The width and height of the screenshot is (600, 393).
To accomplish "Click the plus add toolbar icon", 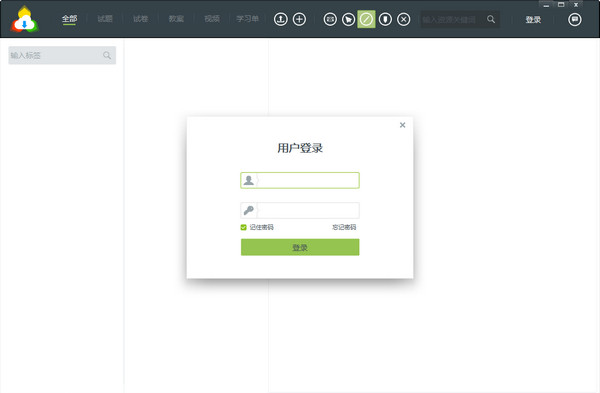I will pyautogui.click(x=299, y=19).
